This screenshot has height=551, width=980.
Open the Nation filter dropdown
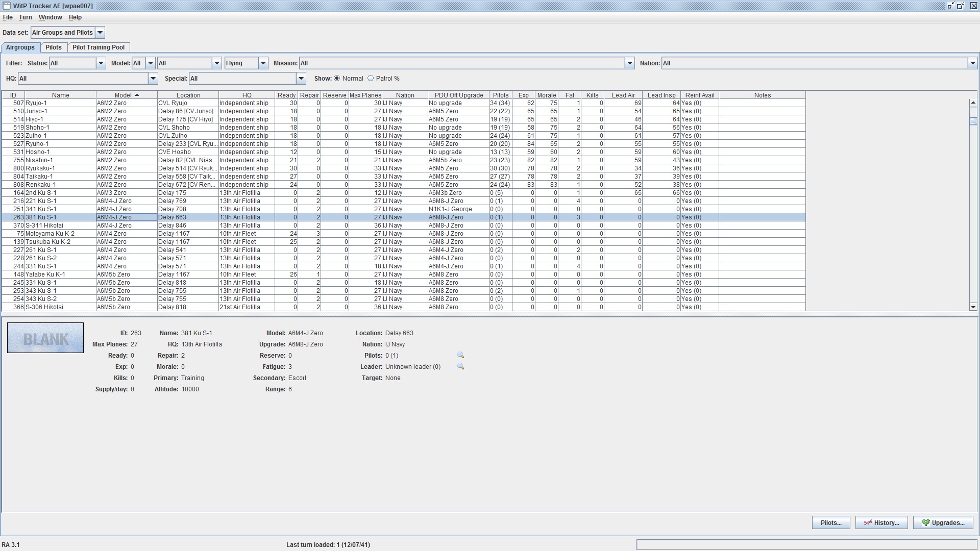(x=972, y=63)
